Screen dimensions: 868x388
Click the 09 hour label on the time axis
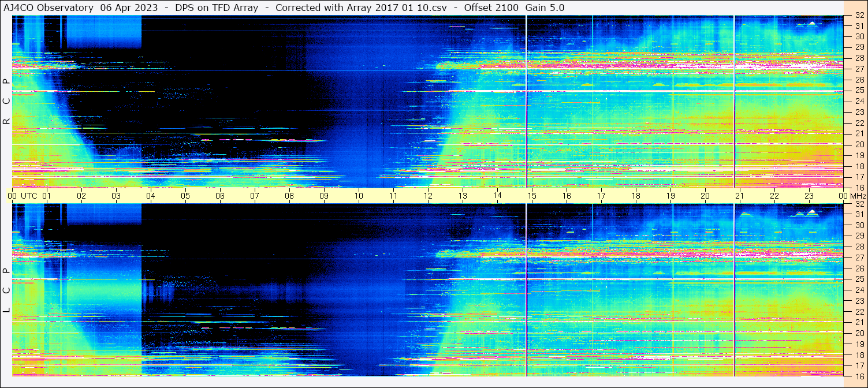tap(324, 196)
